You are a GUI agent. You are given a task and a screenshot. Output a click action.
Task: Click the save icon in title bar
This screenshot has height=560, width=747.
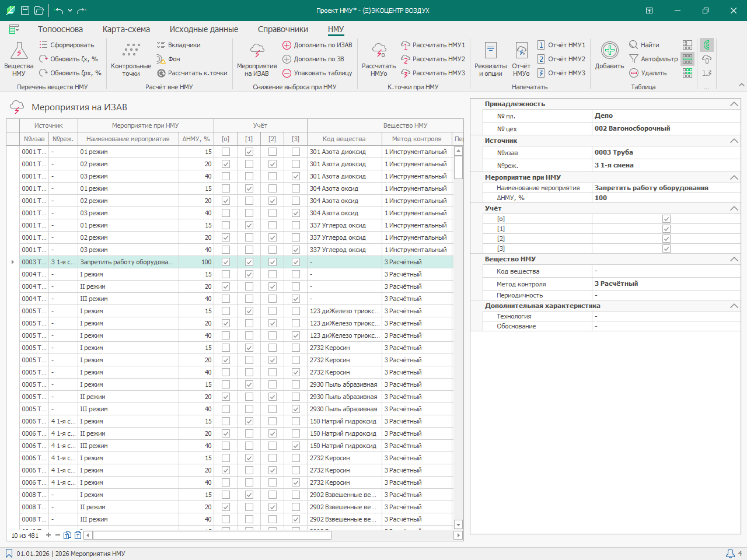[25, 10]
